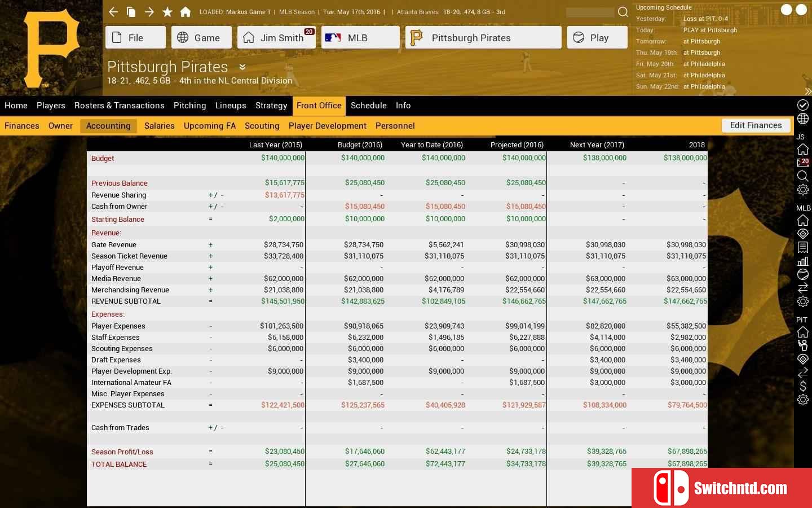Select the Front Office tab
Viewport: 812px width, 508px height.
[x=319, y=106]
